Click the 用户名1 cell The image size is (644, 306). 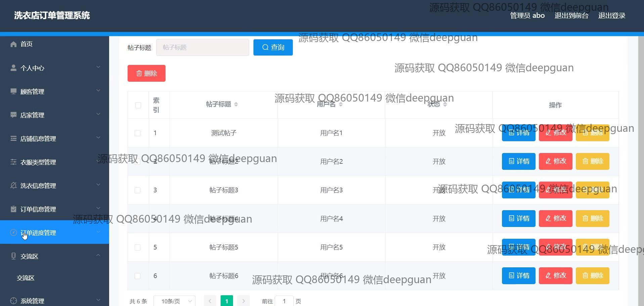click(x=331, y=133)
